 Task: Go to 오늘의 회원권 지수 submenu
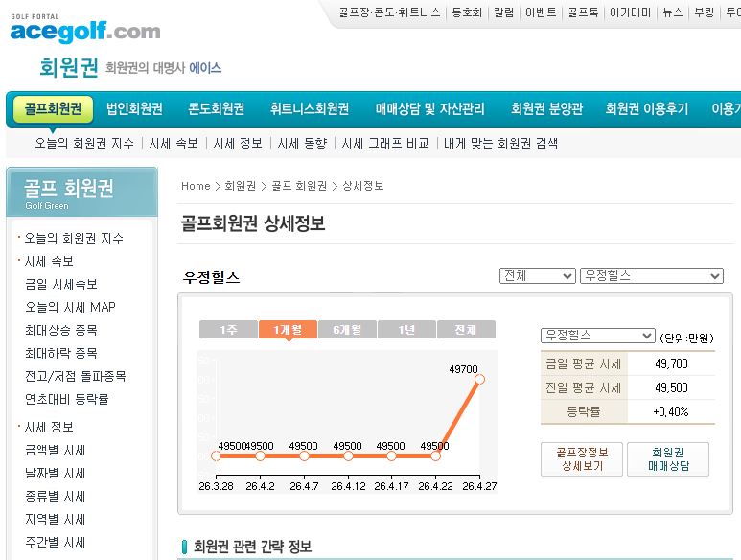84,143
